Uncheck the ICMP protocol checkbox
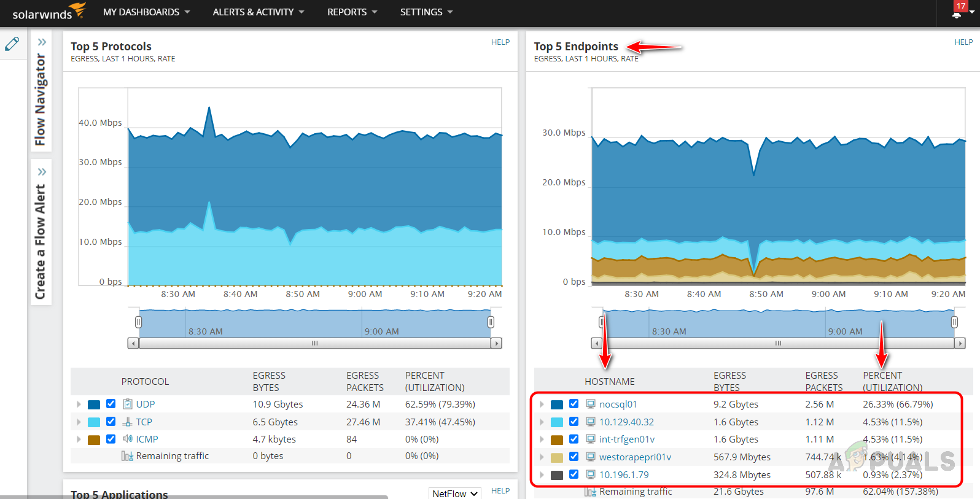980x499 pixels. (x=111, y=439)
